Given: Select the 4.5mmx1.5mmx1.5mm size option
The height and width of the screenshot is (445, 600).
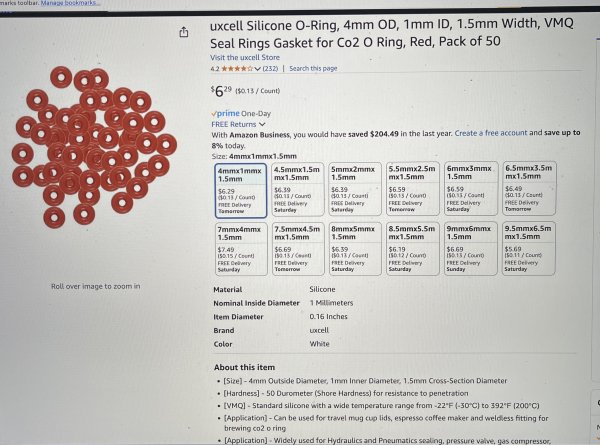Looking at the screenshot, I should point(298,189).
